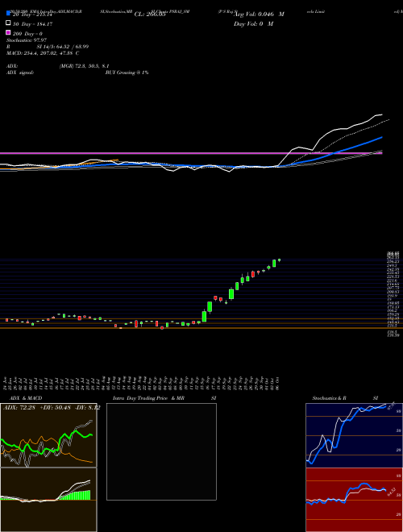403x532 pixels.
Task: Click the last green candlestick at the top of the rally
Action: pyautogui.click(x=279, y=260)
